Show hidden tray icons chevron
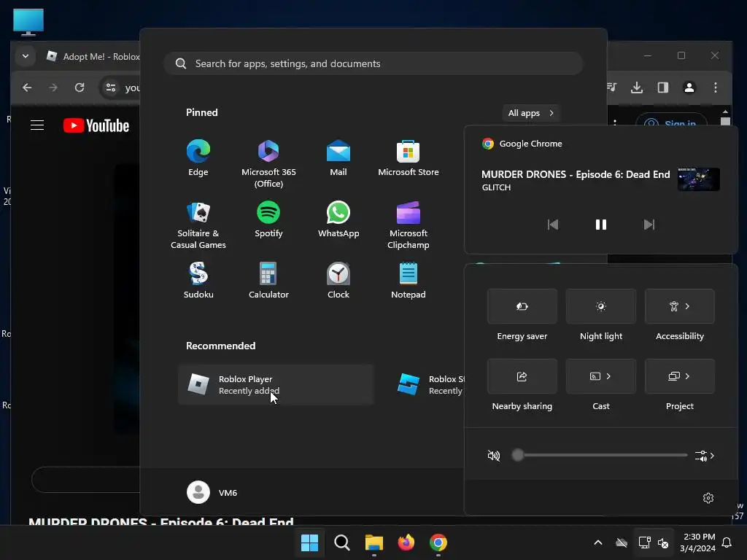This screenshot has height=560, width=747. pyautogui.click(x=598, y=542)
